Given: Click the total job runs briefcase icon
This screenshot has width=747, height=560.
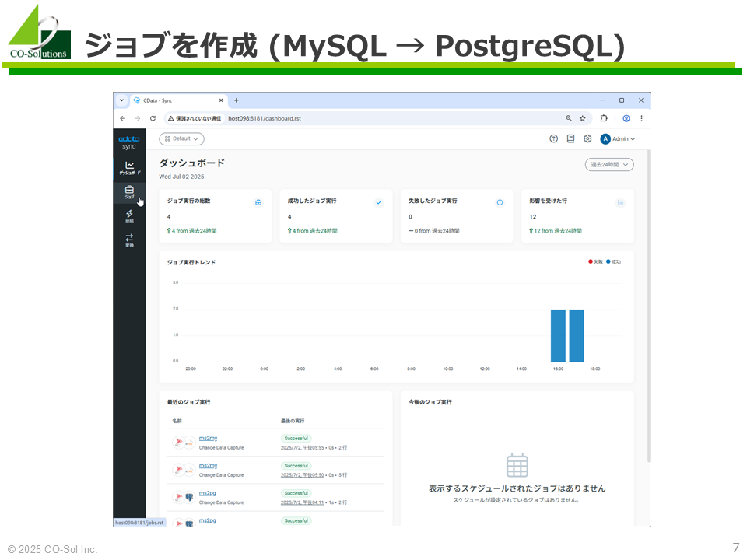Looking at the screenshot, I should pyautogui.click(x=258, y=202).
